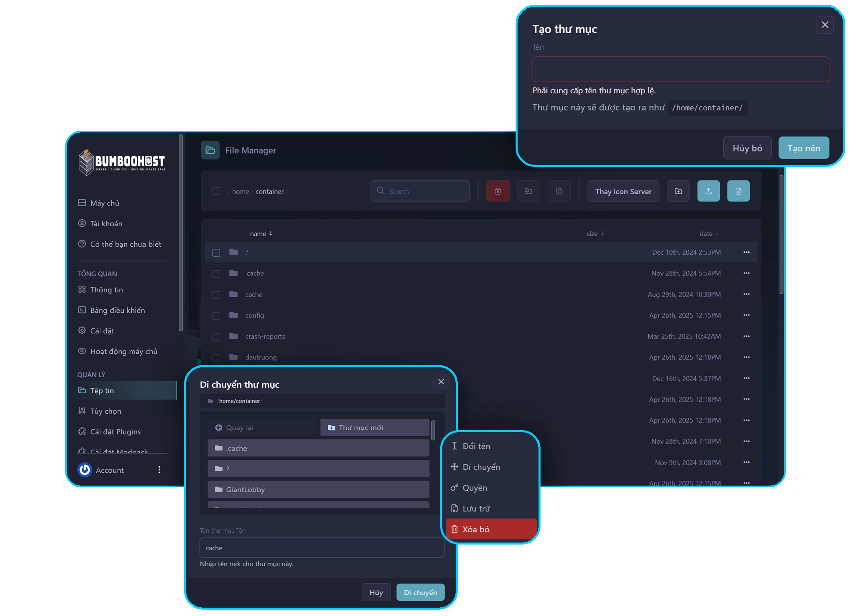Tick the checkbox for the .cache folder
The height and width of the screenshot is (616, 851).
pos(216,274)
